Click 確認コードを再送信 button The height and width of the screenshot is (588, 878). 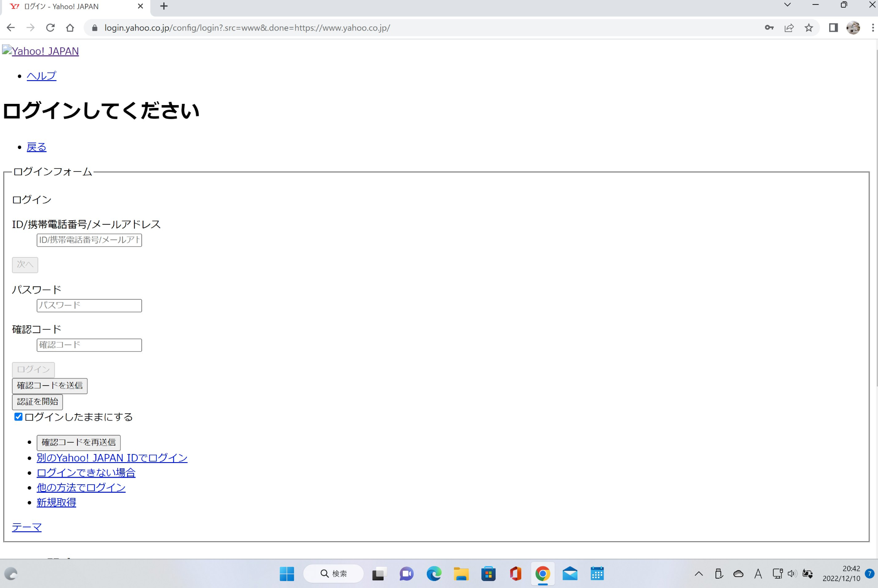[x=79, y=443]
